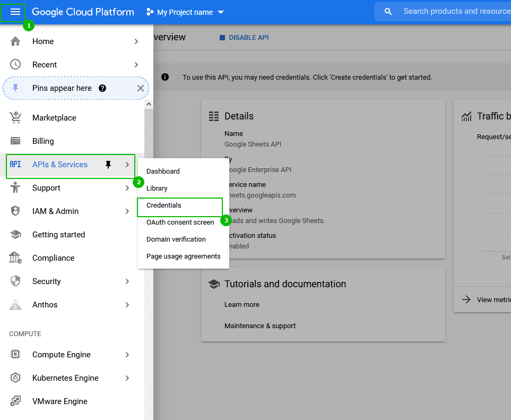
Task: Click the Compute Engine chip icon
Action: (15, 355)
